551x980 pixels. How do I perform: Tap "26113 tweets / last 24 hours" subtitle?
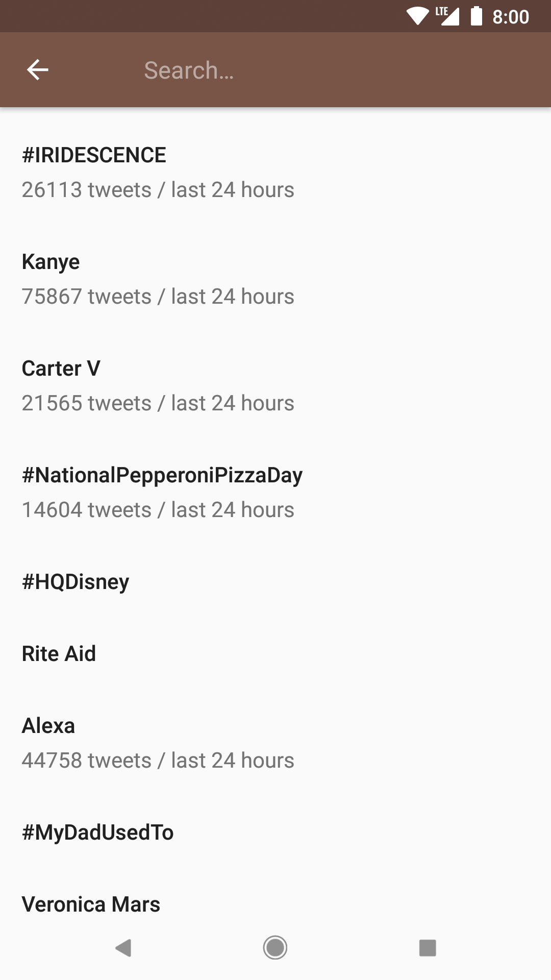(158, 190)
